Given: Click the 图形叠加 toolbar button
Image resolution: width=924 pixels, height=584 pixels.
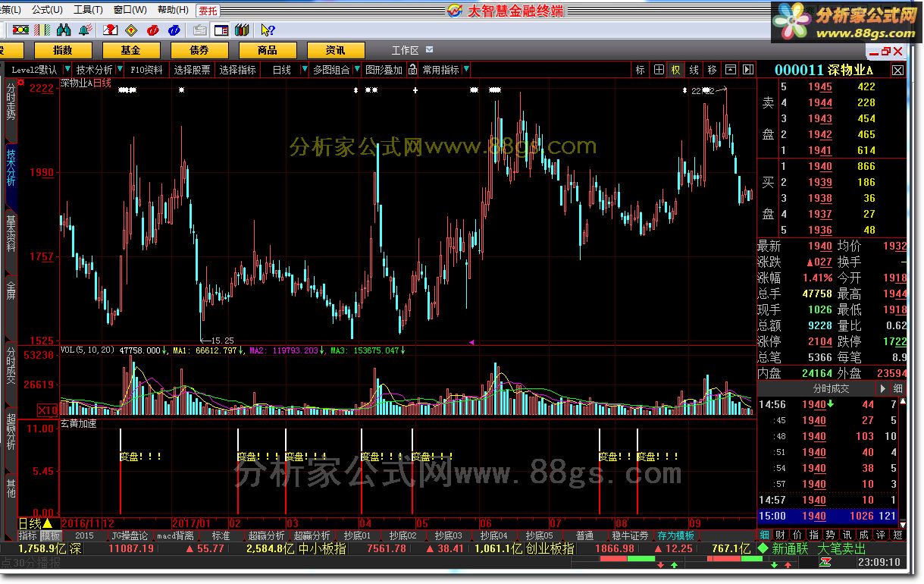Looking at the screenshot, I should point(384,70).
